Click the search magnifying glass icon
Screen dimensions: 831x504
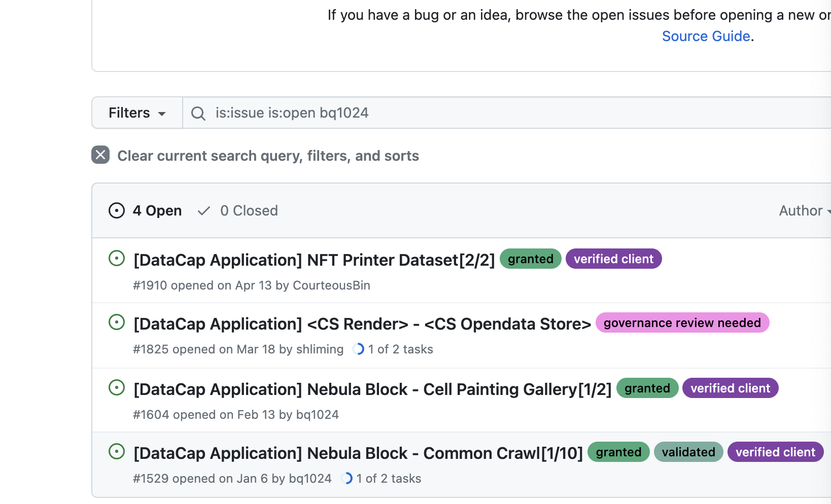(198, 113)
